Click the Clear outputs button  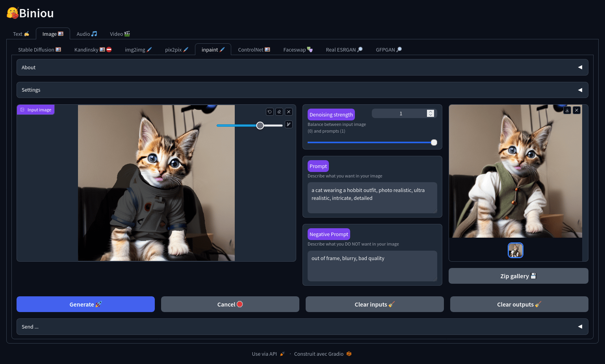(519, 304)
